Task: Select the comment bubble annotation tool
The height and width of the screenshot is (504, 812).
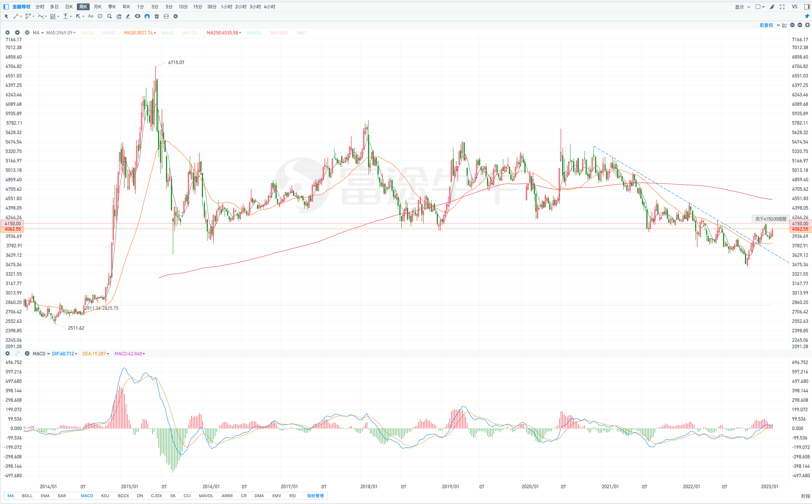Action: [x=100, y=16]
